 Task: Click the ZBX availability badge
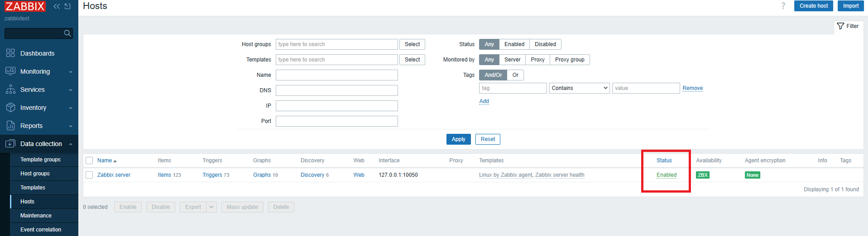pos(702,175)
